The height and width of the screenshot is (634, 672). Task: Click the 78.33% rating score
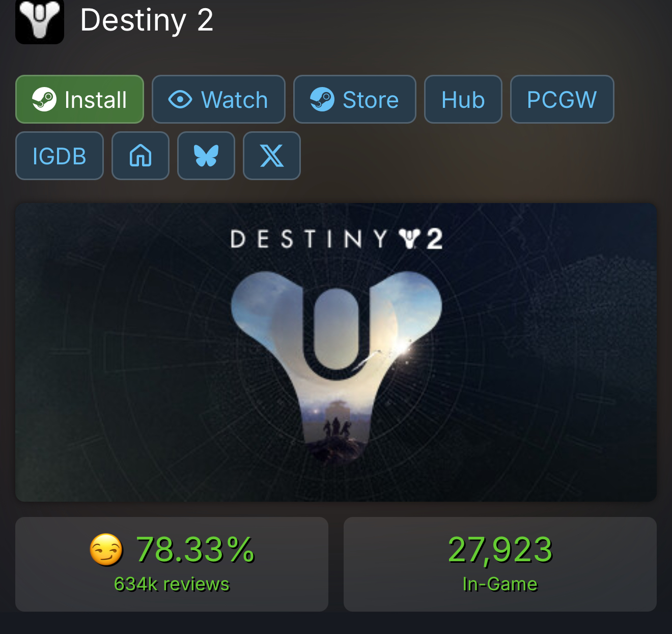click(x=195, y=550)
